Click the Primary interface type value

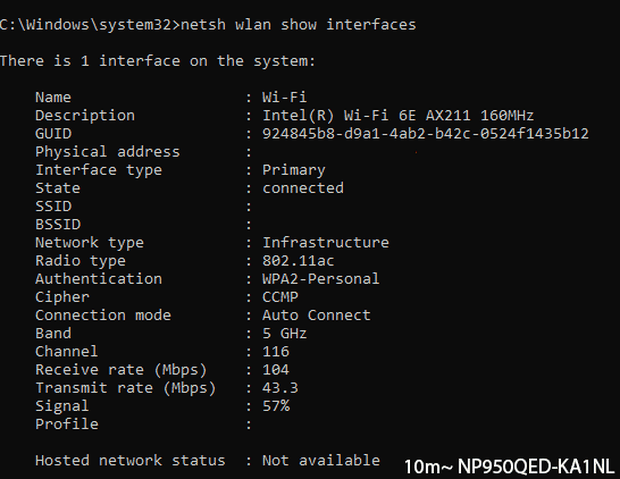tap(293, 170)
